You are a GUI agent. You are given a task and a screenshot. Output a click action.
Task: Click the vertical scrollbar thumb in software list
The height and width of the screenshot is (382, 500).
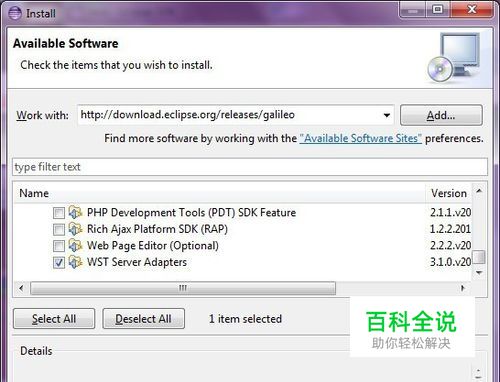point(479,257)
